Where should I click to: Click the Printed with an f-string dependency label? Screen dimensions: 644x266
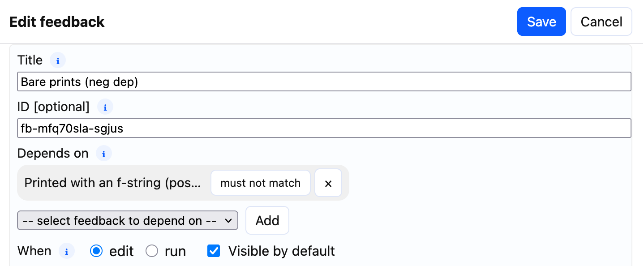(x=112, y=183)
